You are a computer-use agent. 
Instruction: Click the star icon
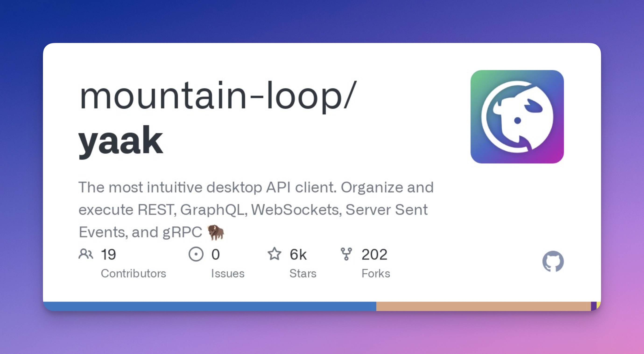[x=274, y=254]
